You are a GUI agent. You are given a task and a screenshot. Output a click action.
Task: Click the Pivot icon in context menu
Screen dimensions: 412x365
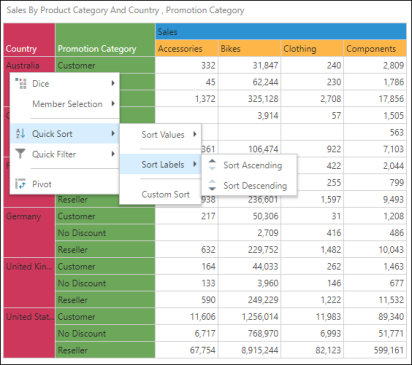click(x=20, y=184)
